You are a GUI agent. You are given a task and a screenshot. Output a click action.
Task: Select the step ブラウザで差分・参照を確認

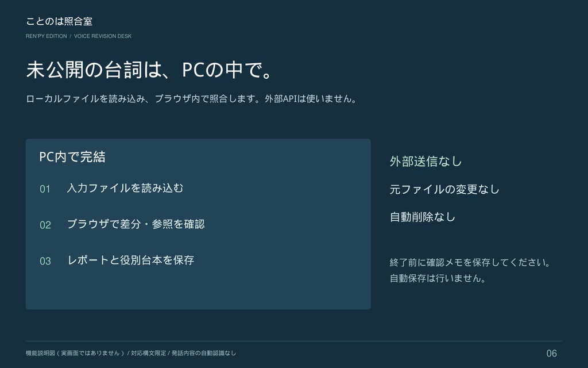coord(136,224)
